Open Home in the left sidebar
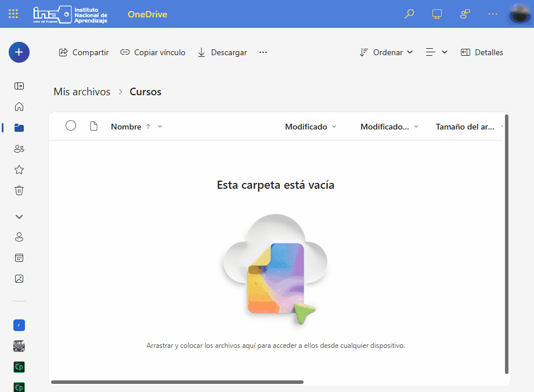The height and width of the screenshot is (392, 534). tap(19, 107)
